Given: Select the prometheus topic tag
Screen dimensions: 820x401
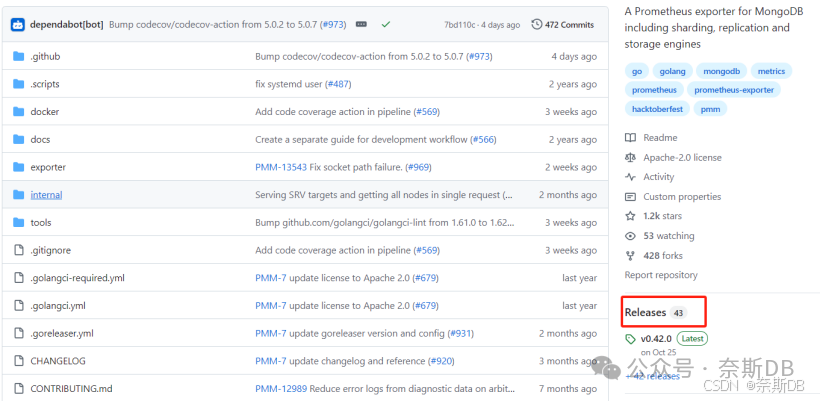Looking at the screenshot, I should (x=654, y=90).
